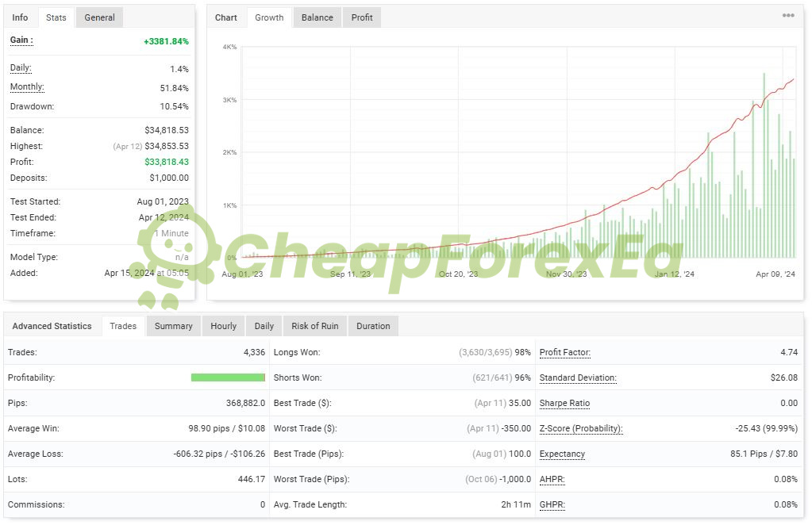Screen dimensions: 812x525
Task: Click the Sharpe Ratio label
Action: (564, 403)
